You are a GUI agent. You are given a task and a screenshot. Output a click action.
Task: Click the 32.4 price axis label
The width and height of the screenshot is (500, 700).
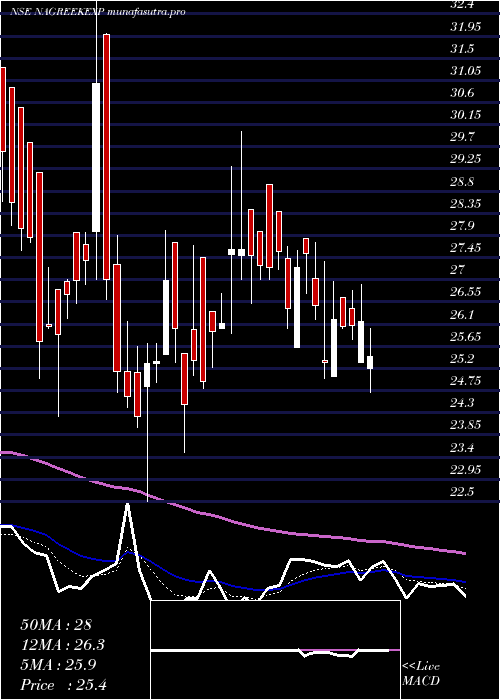tap(461, 4)
